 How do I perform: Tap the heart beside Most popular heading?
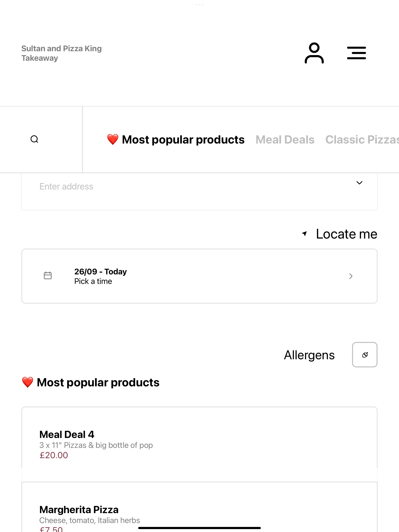pos(27,382)
